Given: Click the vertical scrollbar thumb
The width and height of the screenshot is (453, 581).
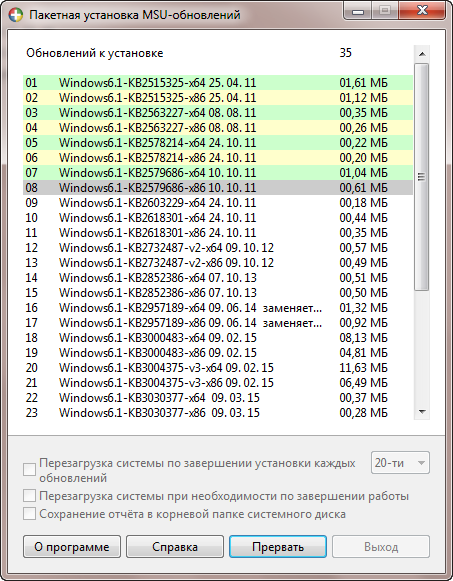Looking at the screenshot, I should (422, 177).
